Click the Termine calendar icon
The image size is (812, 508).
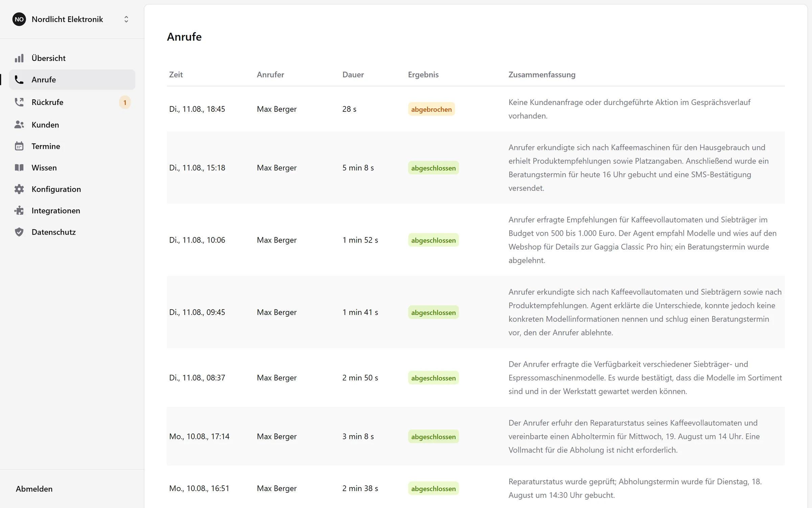19,146
